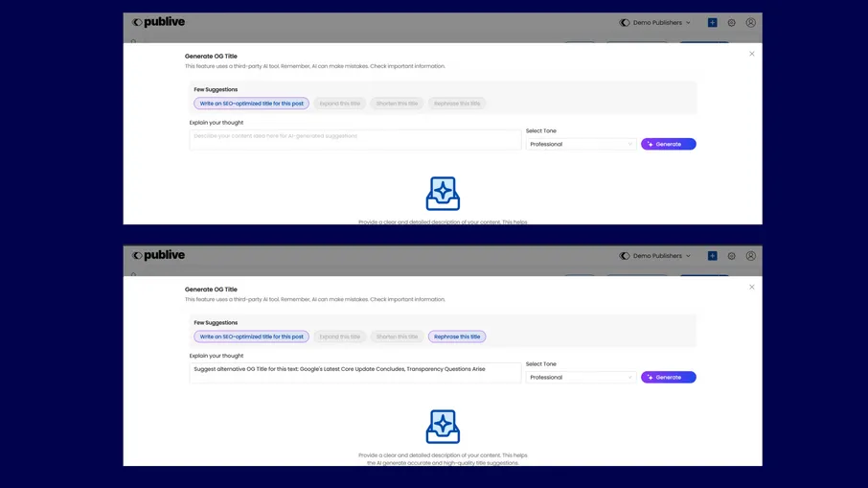868x488 pixels.
Task: Open the Professional tone dropdown in the lower dialog
Action: click(581, 377)
